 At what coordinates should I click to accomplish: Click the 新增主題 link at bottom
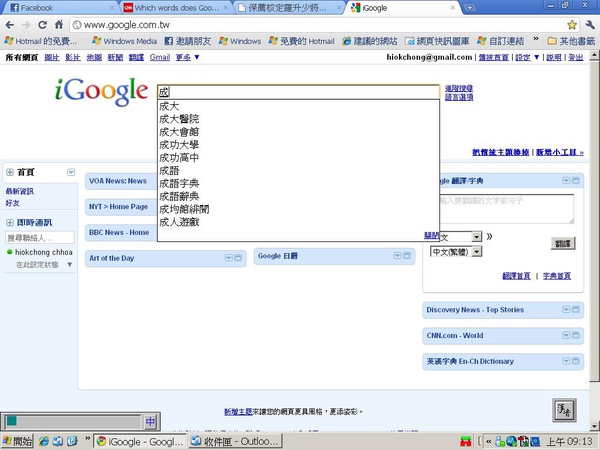[238, 412]
